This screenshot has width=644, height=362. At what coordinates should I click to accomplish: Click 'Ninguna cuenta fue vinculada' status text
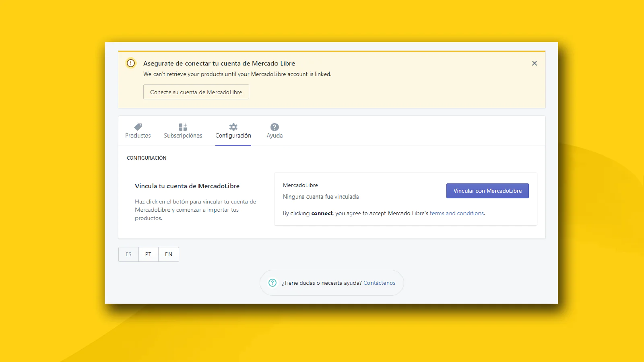point(321,197)
